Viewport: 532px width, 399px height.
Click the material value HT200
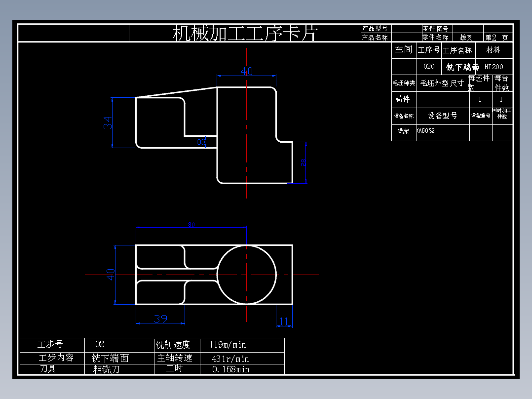click(494, 67)
